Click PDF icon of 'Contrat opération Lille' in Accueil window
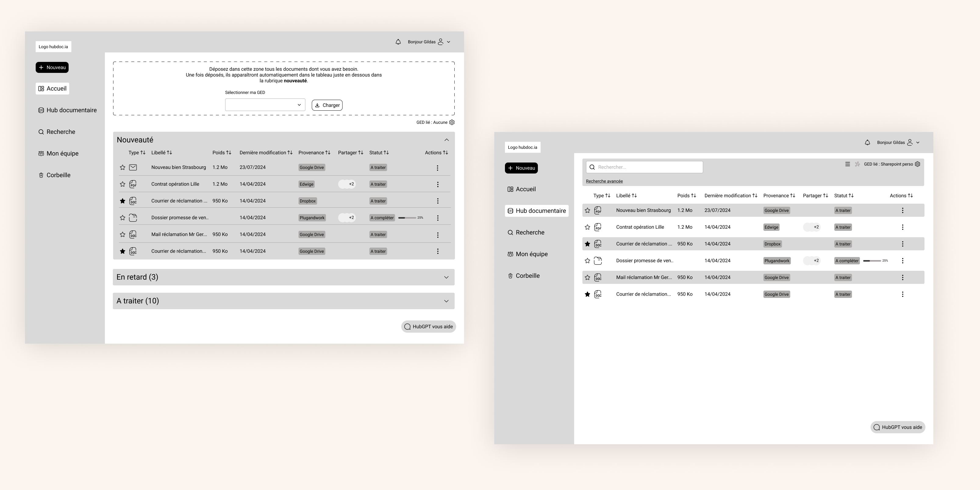 point(133,184)
